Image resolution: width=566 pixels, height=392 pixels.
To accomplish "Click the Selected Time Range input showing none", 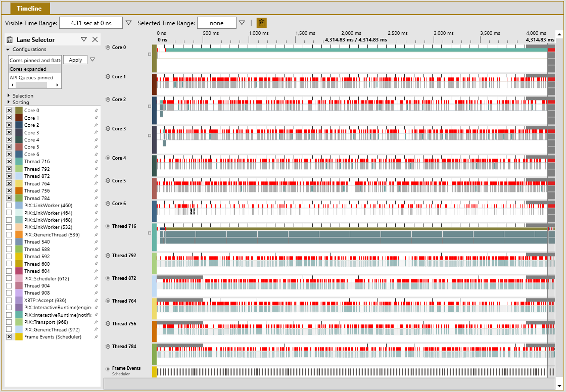I will [217, 22].
